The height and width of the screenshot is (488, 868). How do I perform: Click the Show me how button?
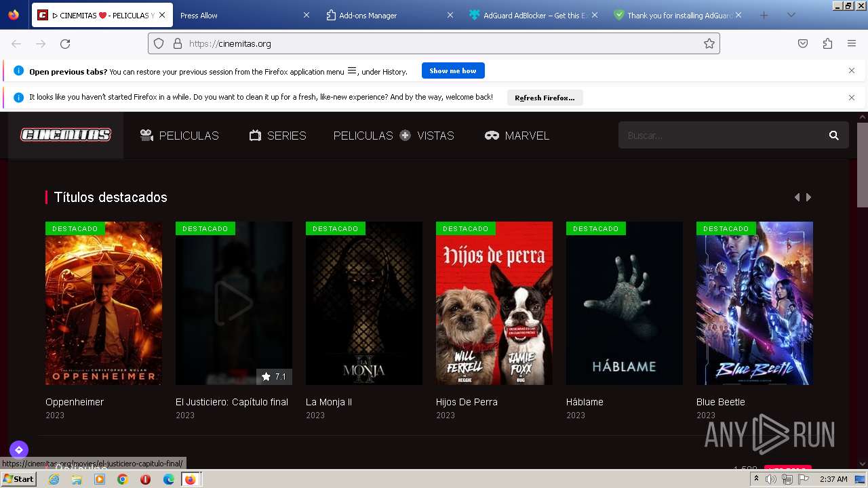tap(453, 70)
